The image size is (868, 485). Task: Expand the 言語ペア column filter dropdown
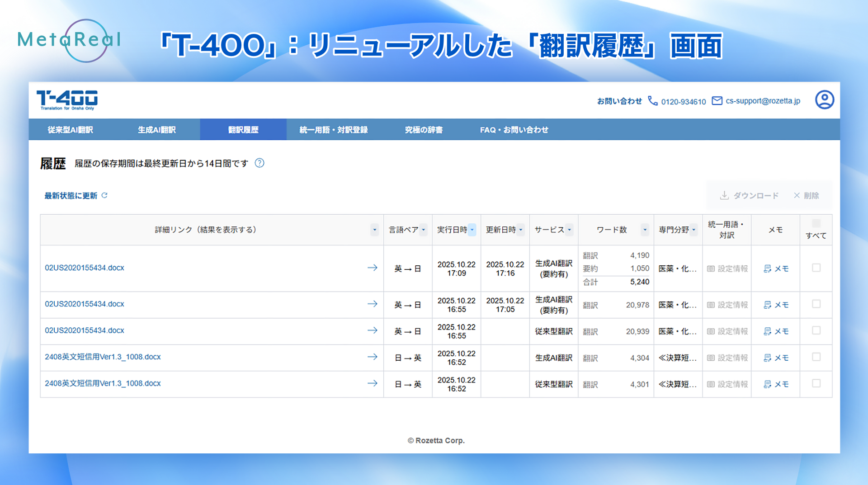click(x=423, y=230)
